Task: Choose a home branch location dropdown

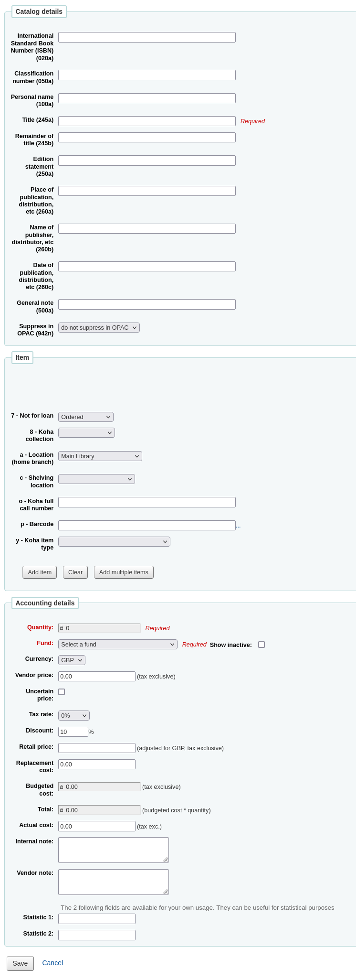Action: 100,456
